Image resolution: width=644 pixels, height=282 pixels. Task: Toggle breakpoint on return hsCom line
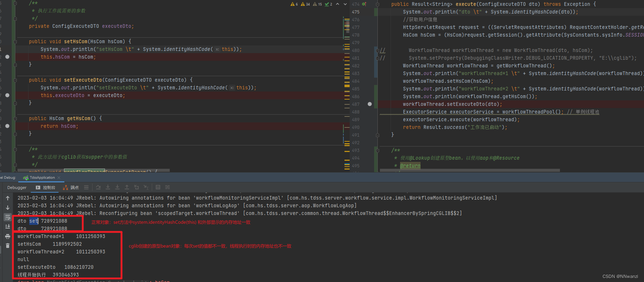[7, 126]
